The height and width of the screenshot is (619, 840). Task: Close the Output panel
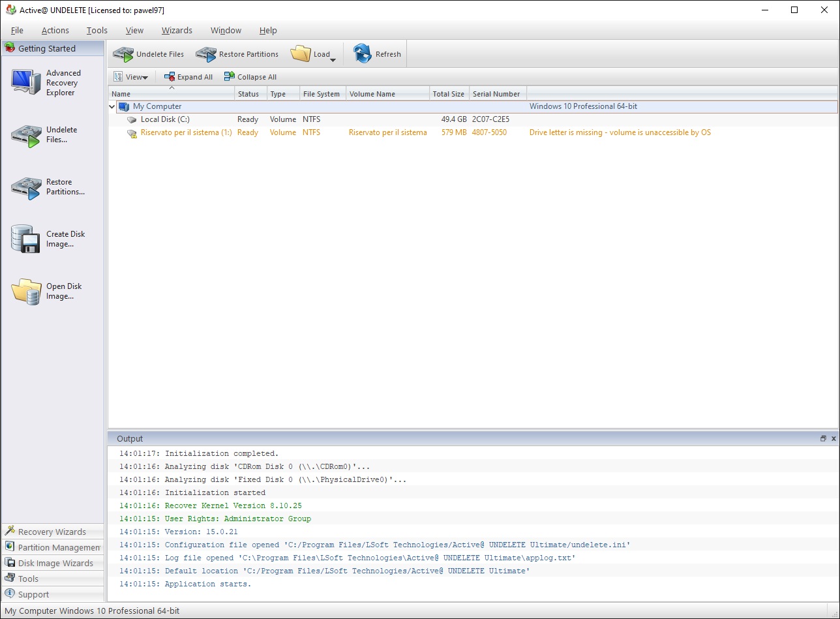click(833, 439)
